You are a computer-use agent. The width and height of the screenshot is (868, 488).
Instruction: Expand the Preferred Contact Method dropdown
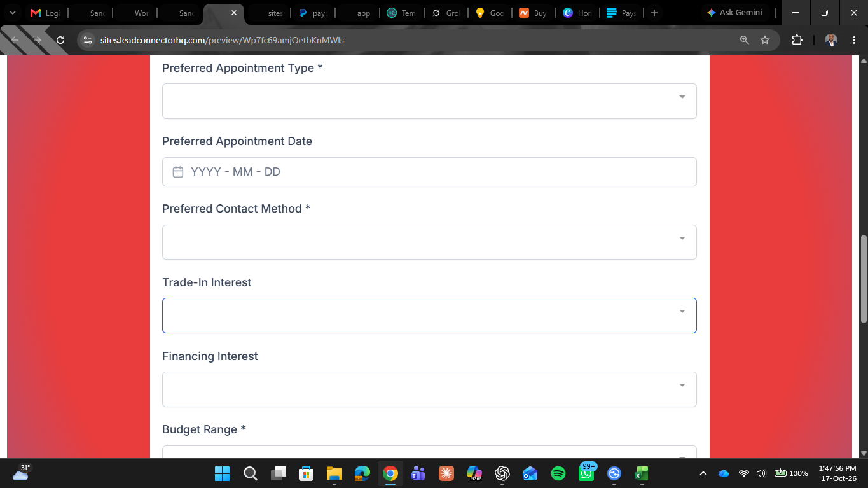click(x=429, y=242)
